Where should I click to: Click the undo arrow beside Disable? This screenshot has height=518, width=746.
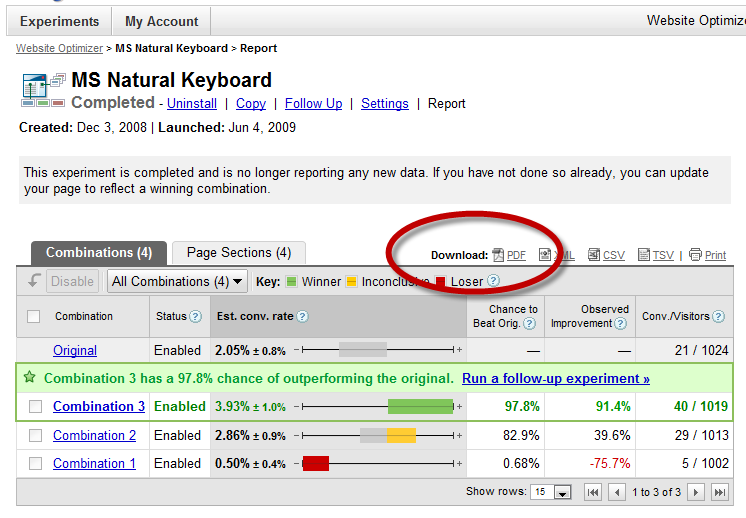[x=34, y=280]
